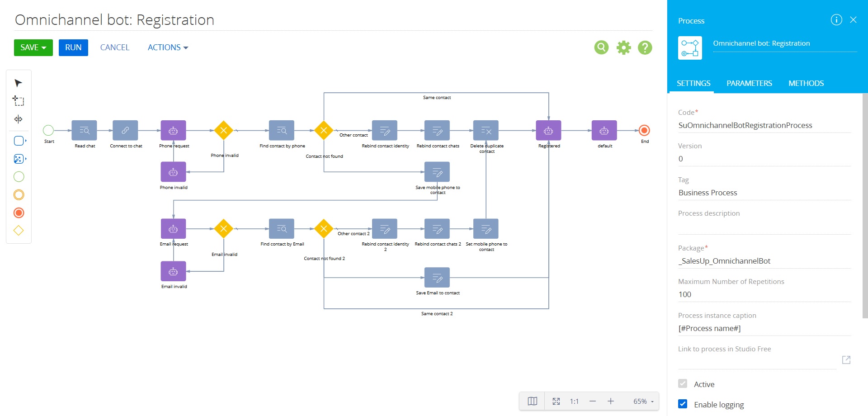This screenshot has width=868, height=416.
Task: Select the Email invalid bot element
Action: point(174,271)
